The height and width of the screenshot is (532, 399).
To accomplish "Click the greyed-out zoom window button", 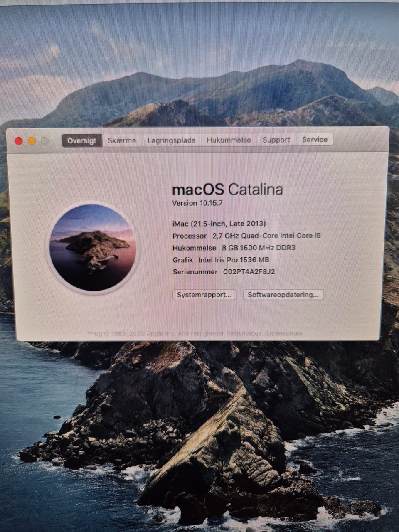I will point(44,141).
